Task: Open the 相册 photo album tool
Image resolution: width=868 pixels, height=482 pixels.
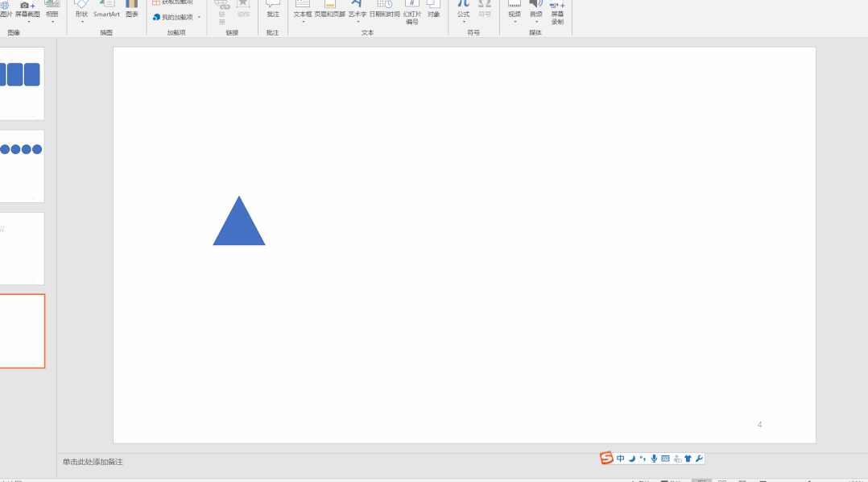Action: (x=52, y=10)
